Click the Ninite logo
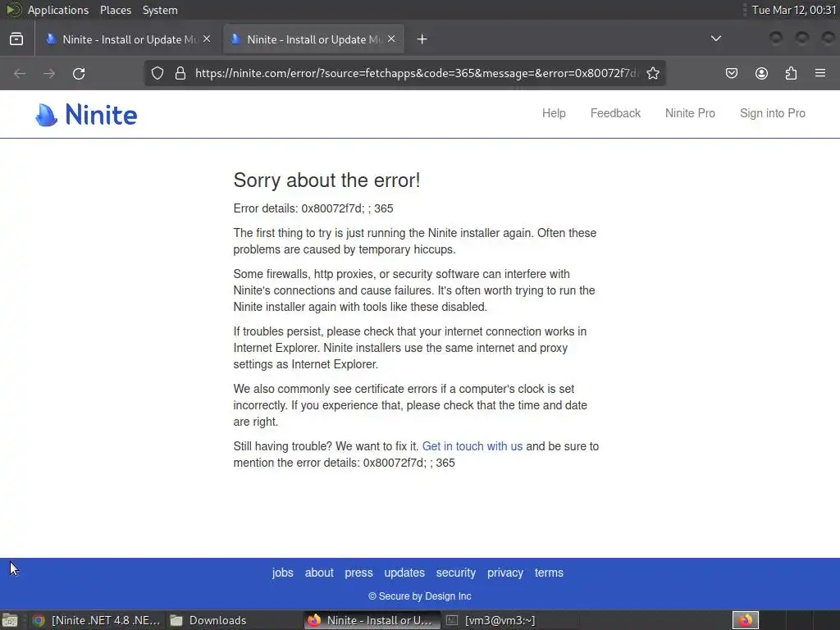Viewport: 840px width, 630px height. point(86,115)
